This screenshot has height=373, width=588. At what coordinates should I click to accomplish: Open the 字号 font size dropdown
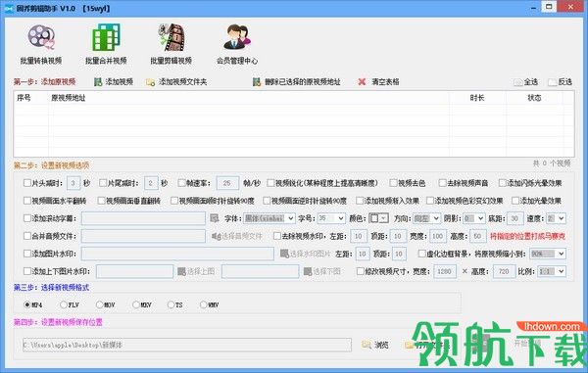coord(331,218)
